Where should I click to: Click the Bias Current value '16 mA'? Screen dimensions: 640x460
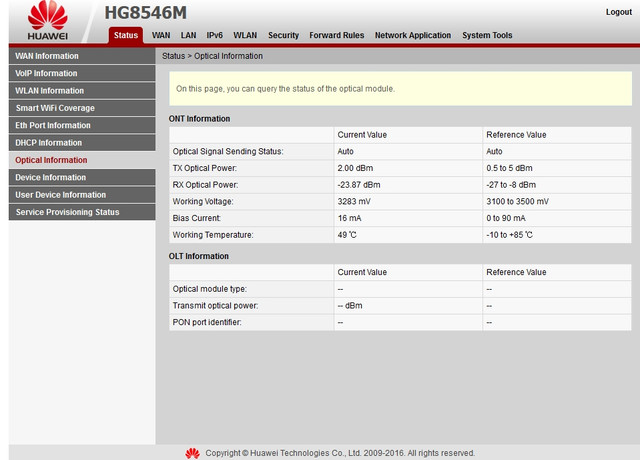pos(349,218)
